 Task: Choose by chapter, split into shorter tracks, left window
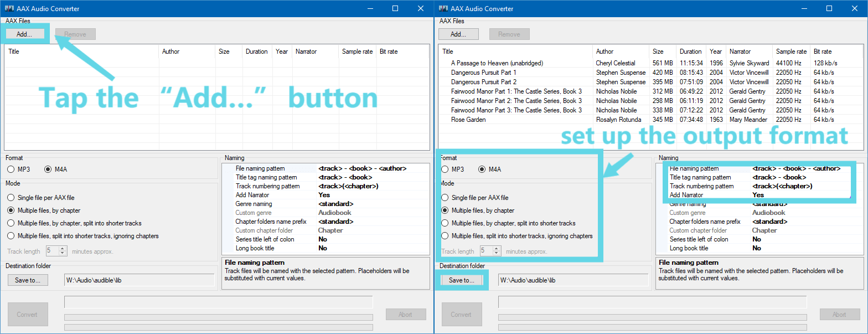[74, 223]
